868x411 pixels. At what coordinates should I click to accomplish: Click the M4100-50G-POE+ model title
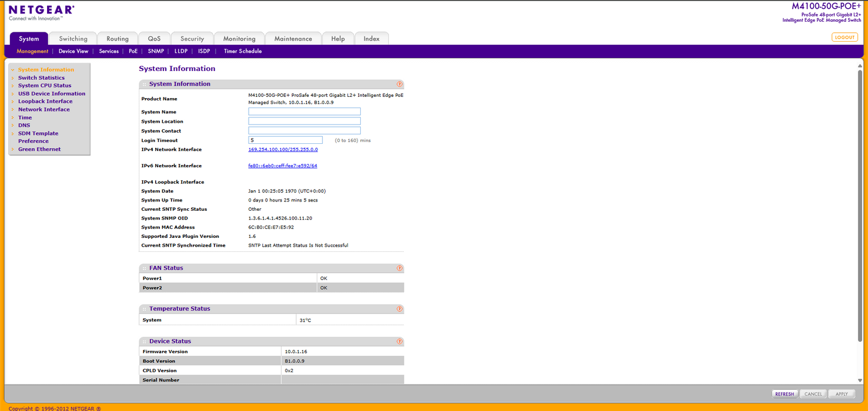826,6
